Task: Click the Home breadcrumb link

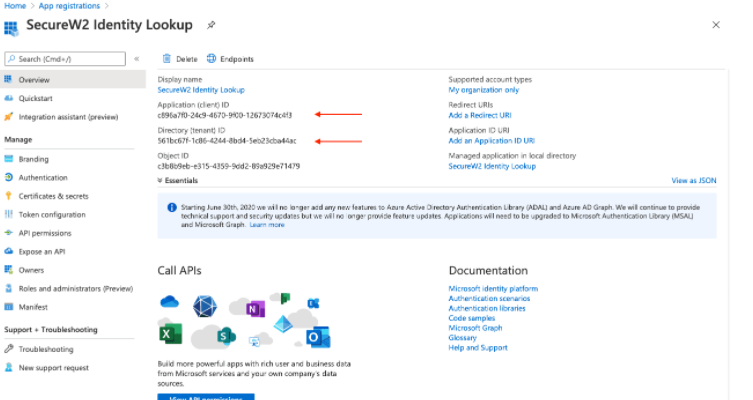Action: pos(15,6)
